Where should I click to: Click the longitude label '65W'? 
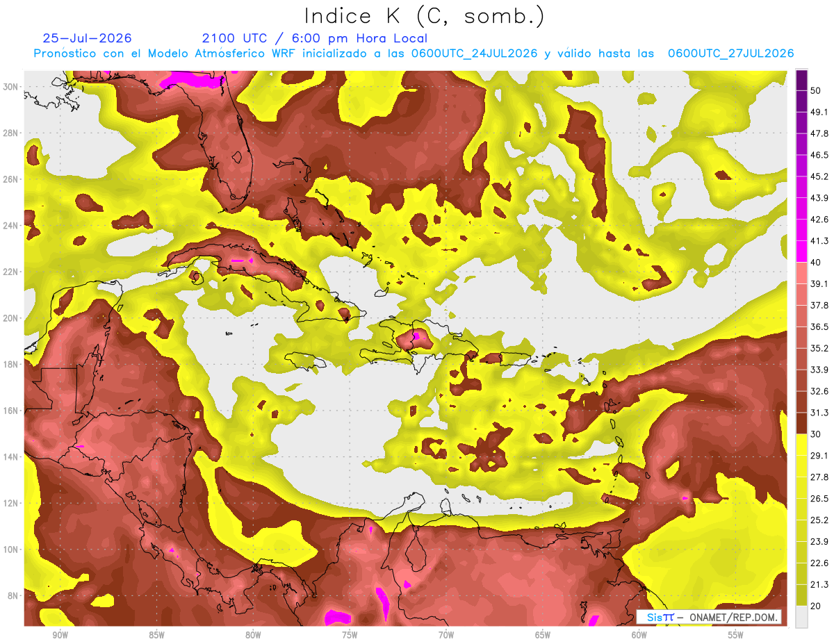point(543,636)
